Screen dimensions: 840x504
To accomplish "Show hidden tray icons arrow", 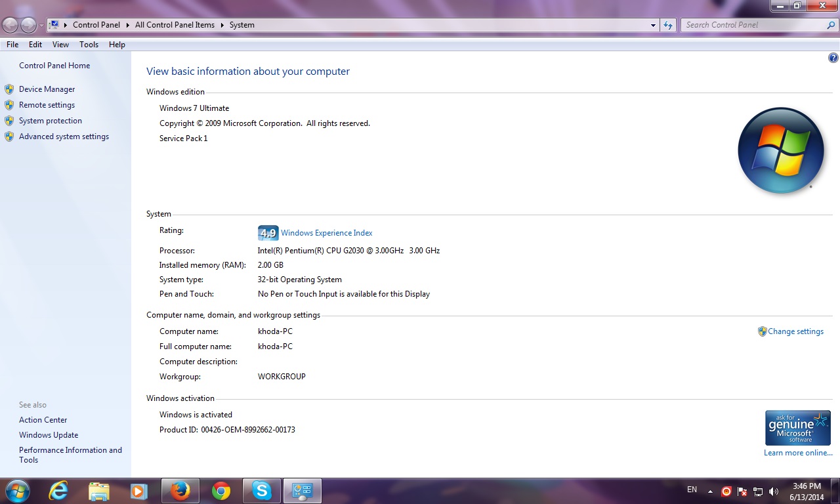I will [710, 491].
